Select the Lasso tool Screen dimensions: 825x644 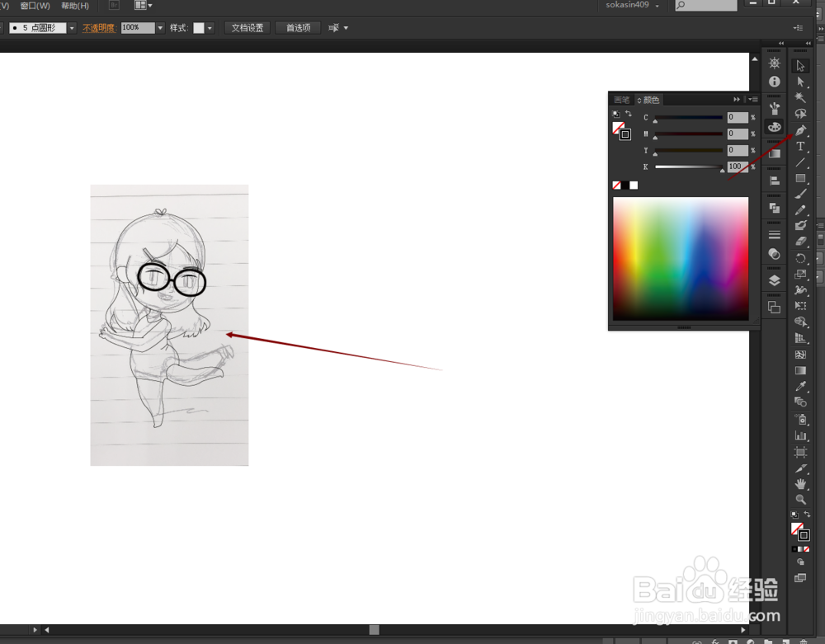800,114
